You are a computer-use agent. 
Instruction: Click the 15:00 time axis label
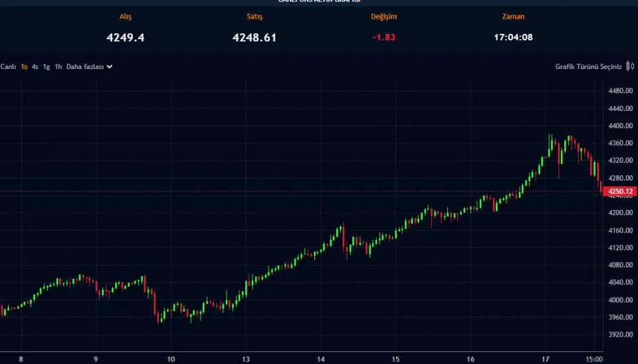[x=593, y=358]
